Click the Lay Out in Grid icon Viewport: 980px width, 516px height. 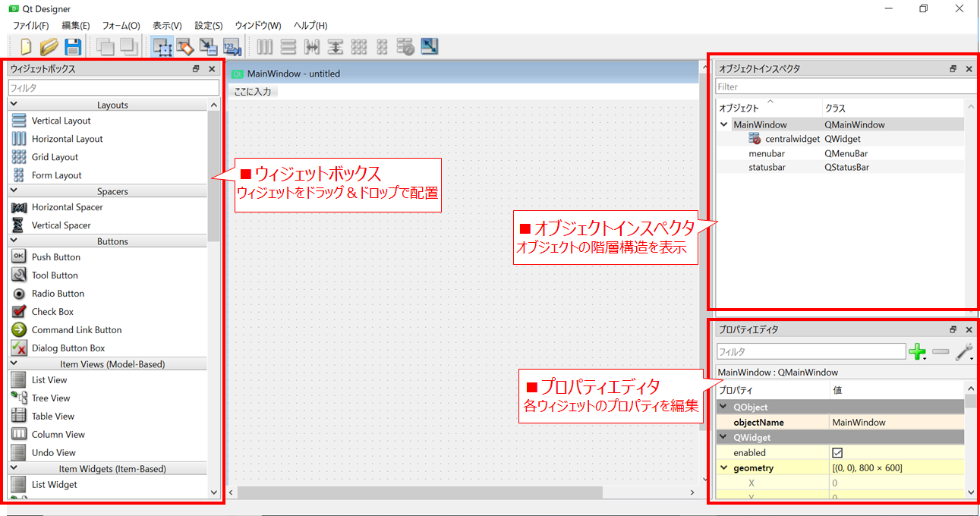coord(358,46)
